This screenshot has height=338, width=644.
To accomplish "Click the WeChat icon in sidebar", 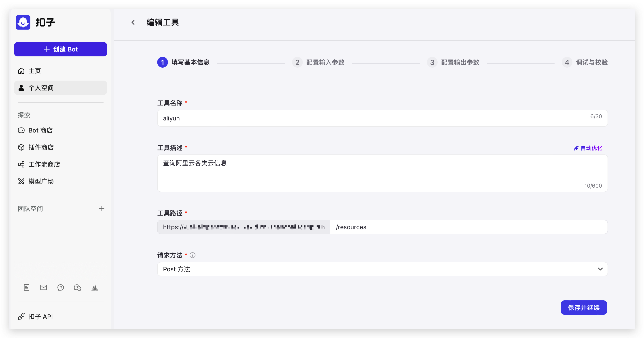I will pos(78,287).
